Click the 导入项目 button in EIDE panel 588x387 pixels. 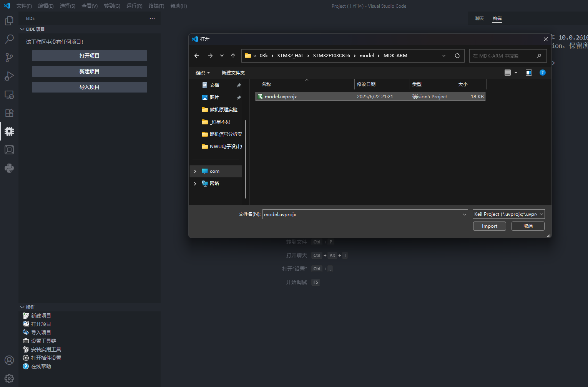(x=90, y=87)
